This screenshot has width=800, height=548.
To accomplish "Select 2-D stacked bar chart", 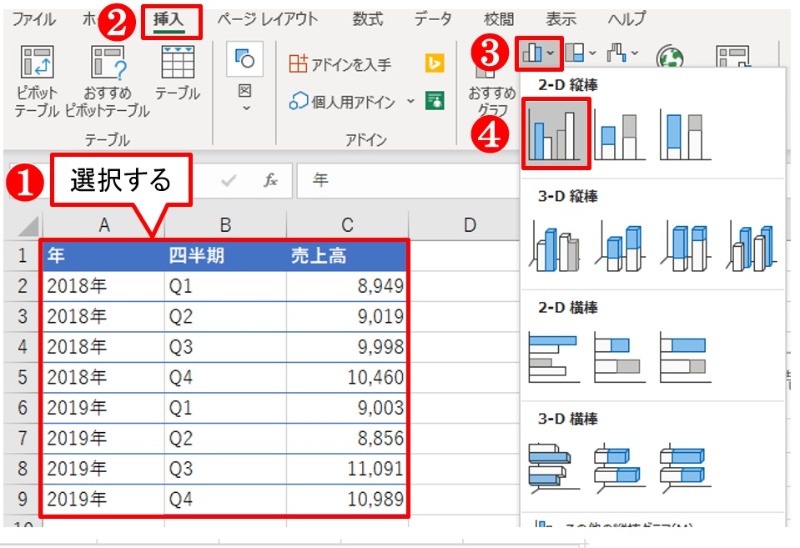I will [620, 358].
